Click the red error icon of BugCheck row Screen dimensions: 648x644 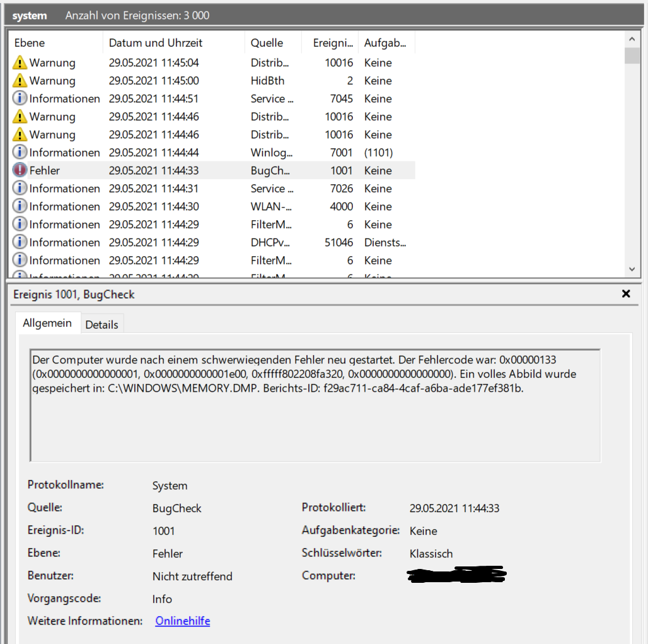pyautogui.click(x=20, y=170)
